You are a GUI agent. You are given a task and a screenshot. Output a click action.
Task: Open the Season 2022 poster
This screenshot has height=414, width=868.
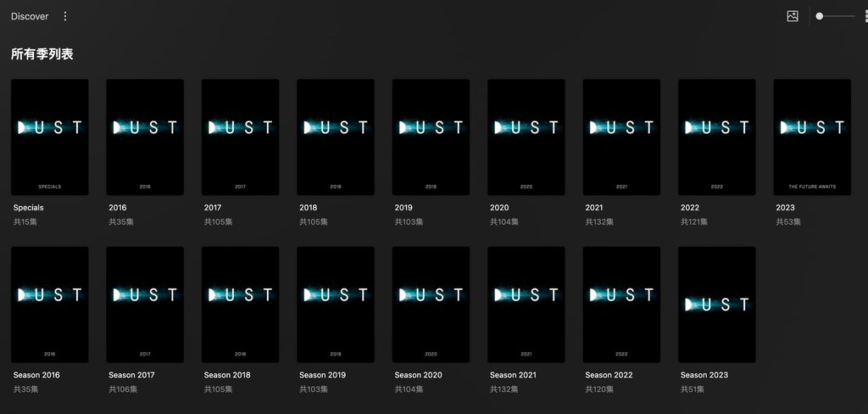621,305
